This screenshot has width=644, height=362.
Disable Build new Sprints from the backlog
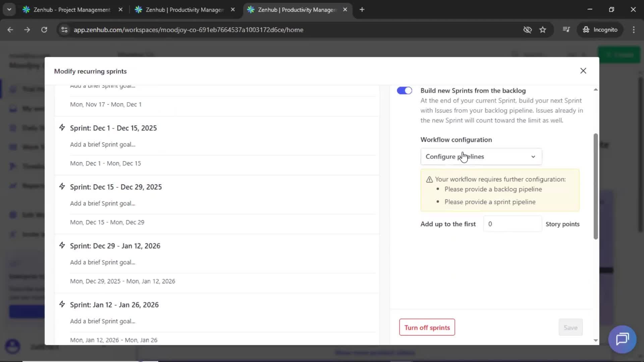coord(404,90)
